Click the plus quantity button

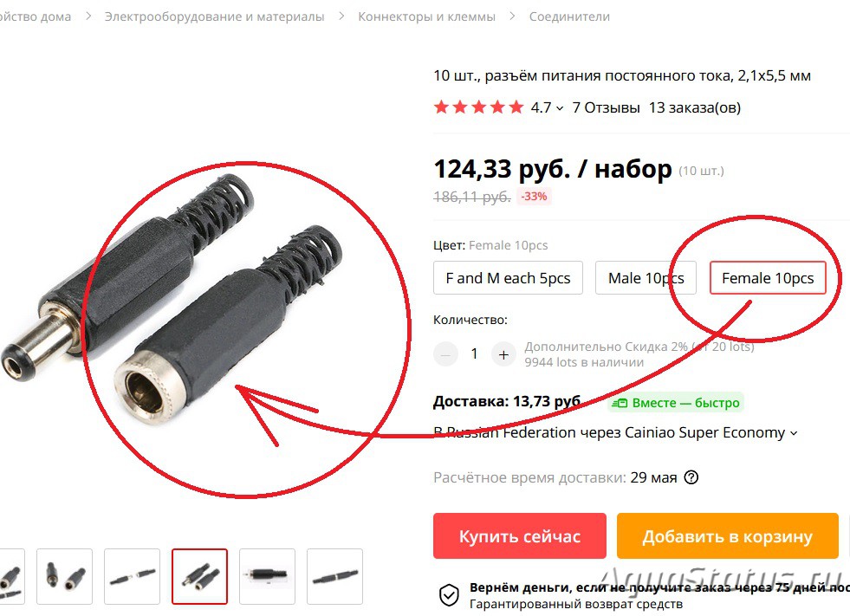[503, 354]
